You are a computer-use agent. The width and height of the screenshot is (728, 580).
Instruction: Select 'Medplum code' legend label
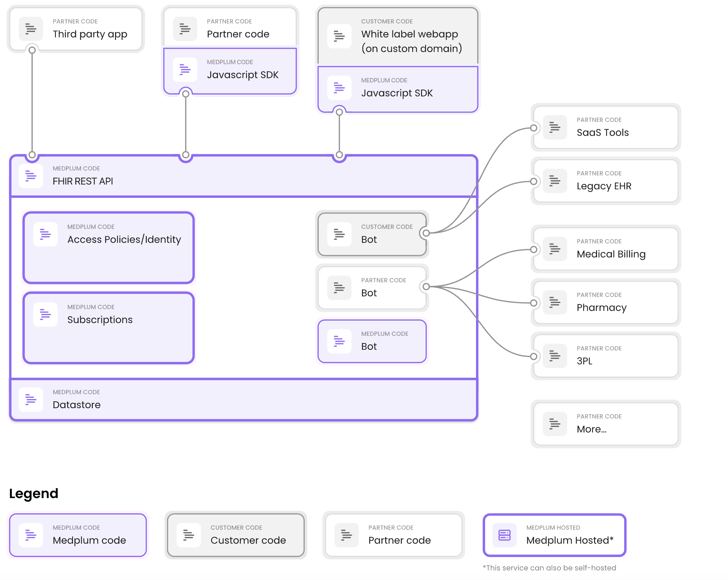point(89,541)
